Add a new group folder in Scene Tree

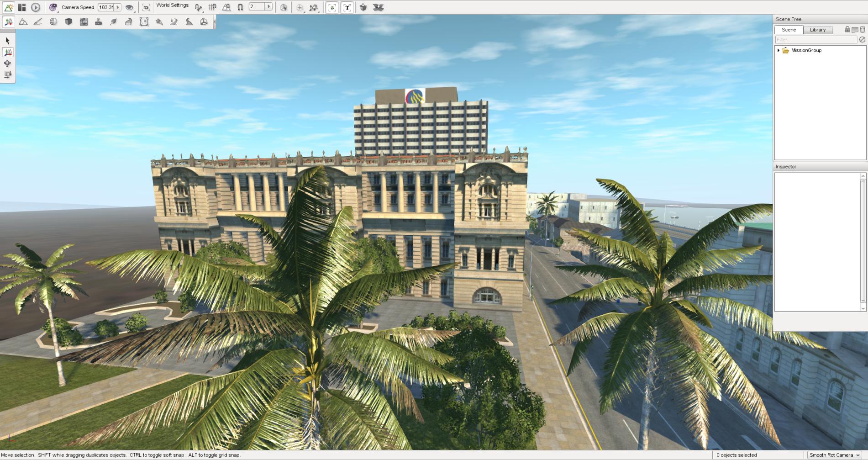click(855, 29)
